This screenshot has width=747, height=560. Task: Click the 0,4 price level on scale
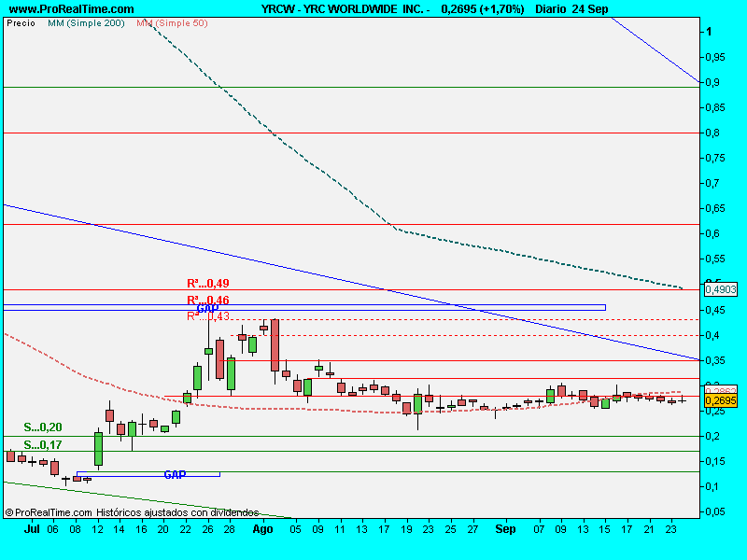(x=712, y=335)
